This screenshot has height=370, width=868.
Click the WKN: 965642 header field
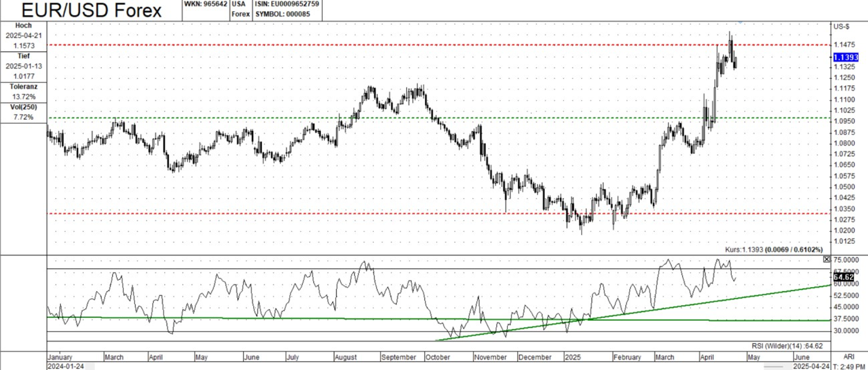click(x=205, y=4)
